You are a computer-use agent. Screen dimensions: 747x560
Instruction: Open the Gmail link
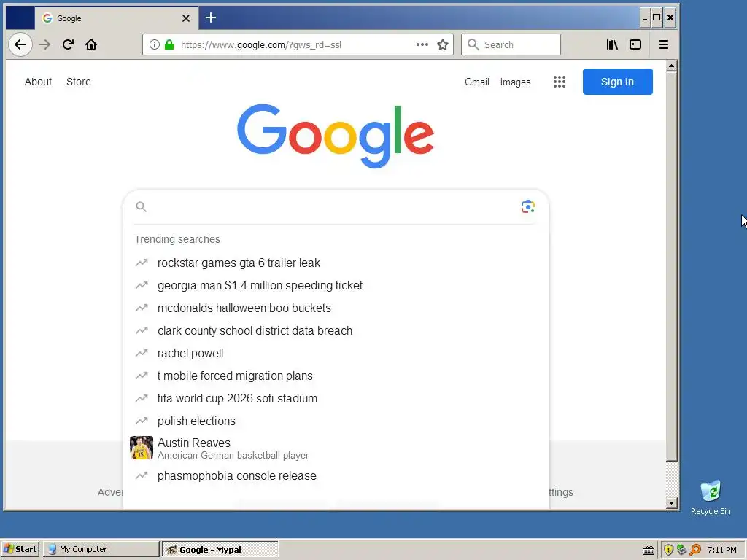coord(477,82)
